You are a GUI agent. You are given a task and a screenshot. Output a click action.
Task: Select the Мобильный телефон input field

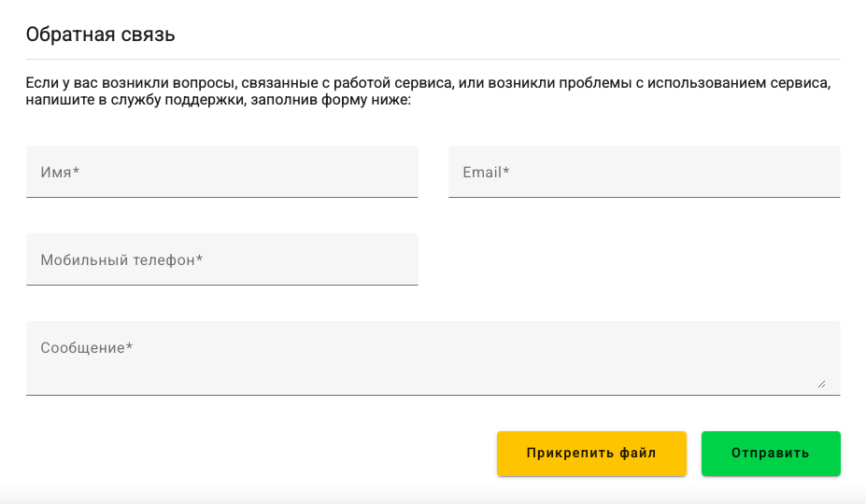click(221, 259)
